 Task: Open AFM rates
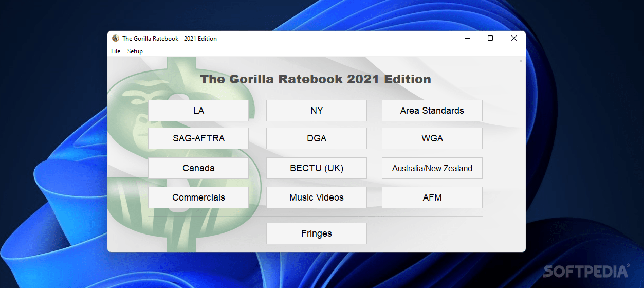click(432, 197)
